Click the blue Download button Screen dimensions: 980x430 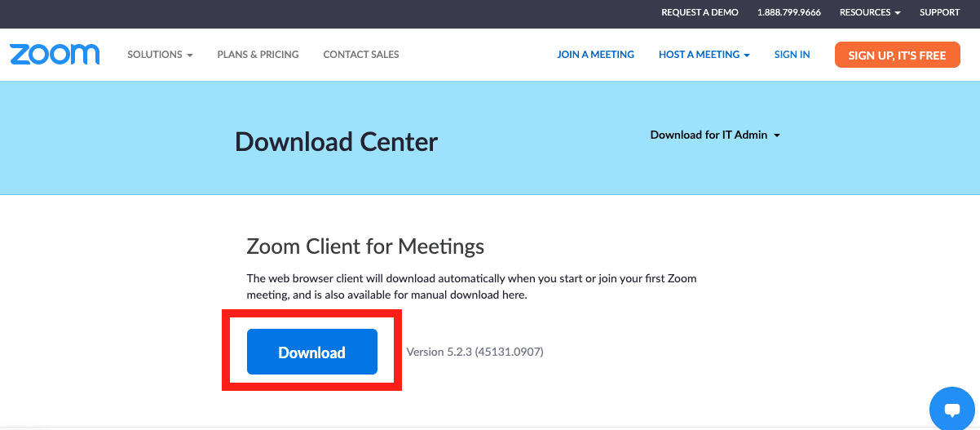pos(312,352)
